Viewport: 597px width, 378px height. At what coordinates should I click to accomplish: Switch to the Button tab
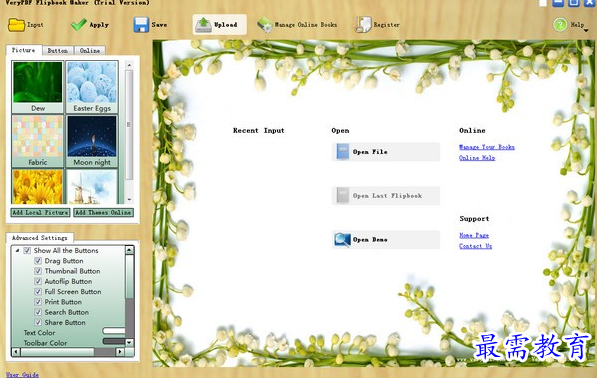(58, 51)
